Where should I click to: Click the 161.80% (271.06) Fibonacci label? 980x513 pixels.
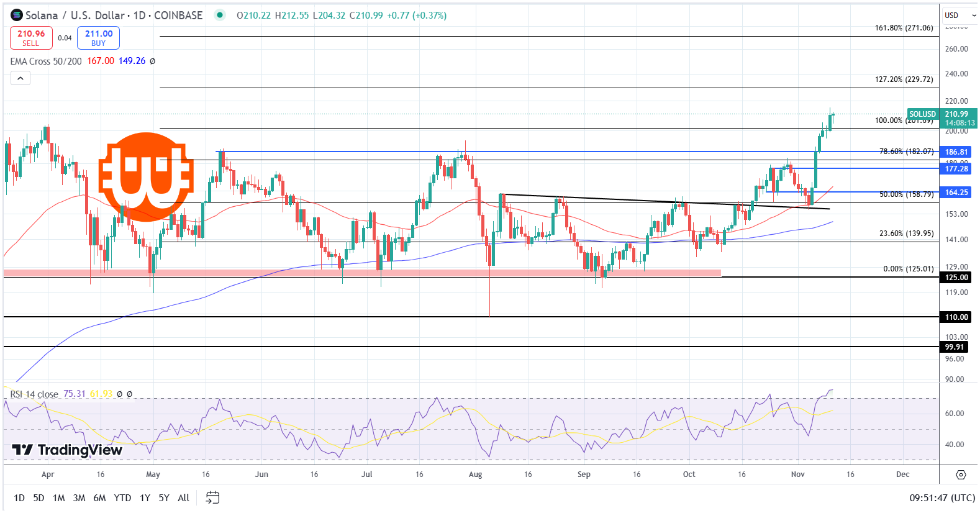coord(904,28)
